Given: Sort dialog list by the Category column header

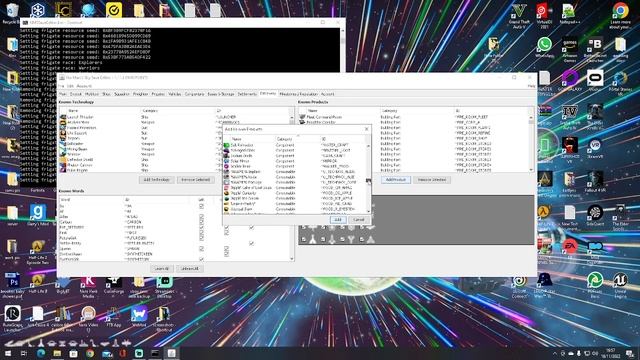Looking at the screenshot, I should (x=297, y=139).
